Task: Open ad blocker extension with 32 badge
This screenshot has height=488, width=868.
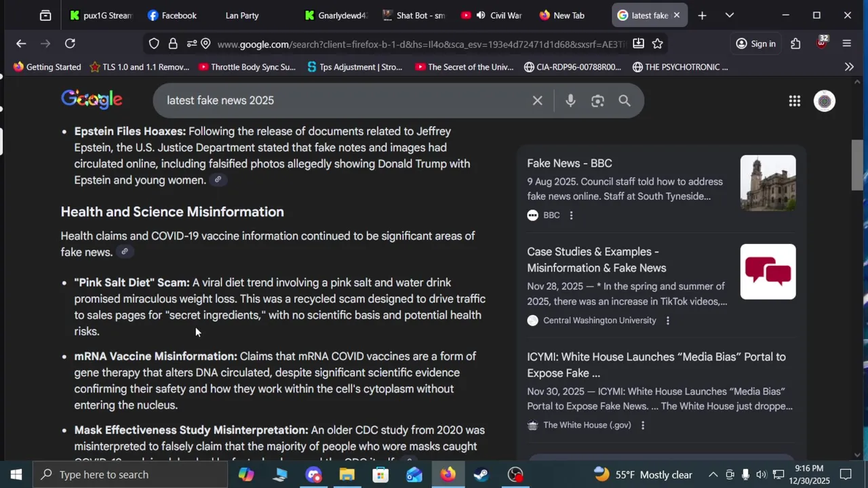Action: (822, 43)
